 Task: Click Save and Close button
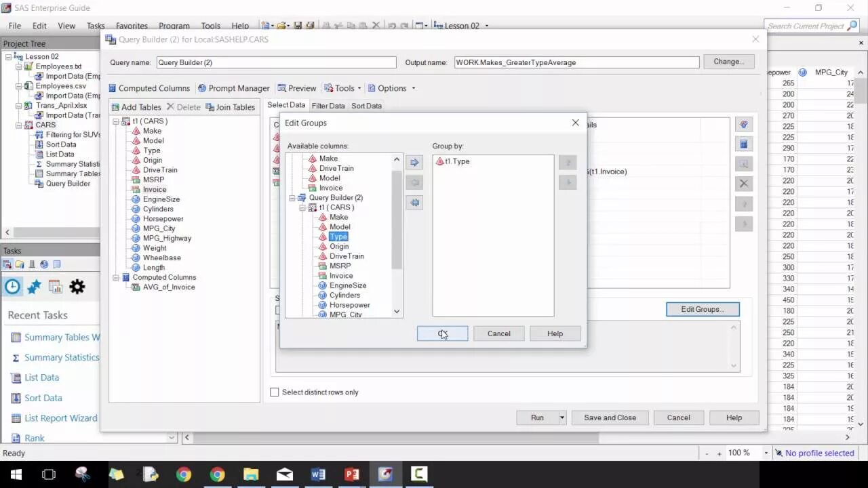610,418
